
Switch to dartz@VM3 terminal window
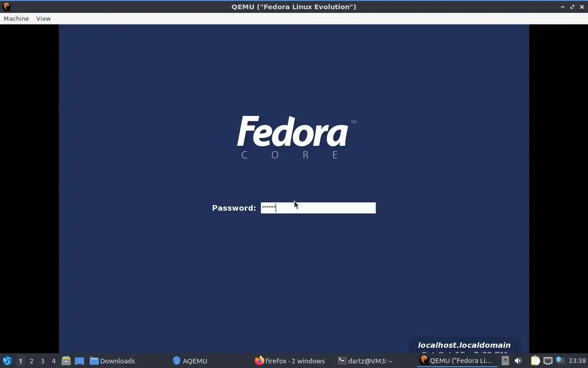[x=365, y=361]
